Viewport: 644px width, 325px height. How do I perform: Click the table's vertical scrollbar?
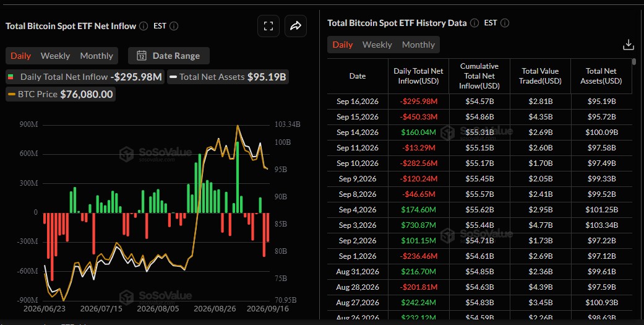[633, 62]
